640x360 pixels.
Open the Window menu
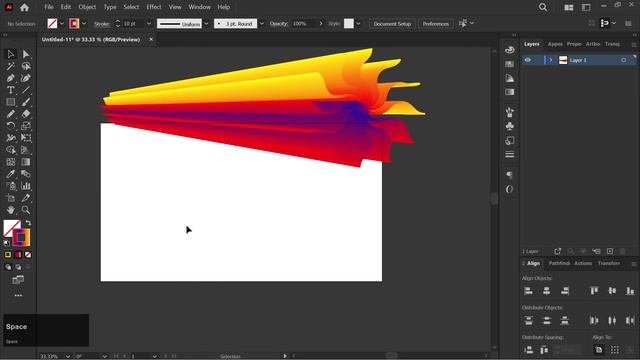[199, 7]
